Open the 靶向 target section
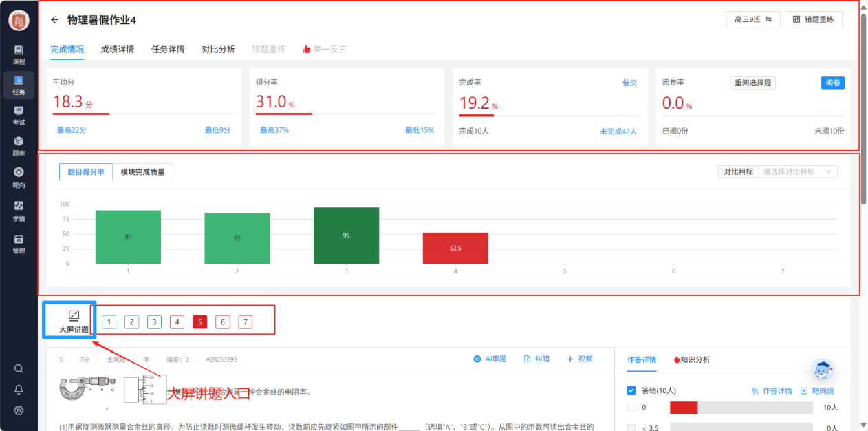 (x=19, y=177)
